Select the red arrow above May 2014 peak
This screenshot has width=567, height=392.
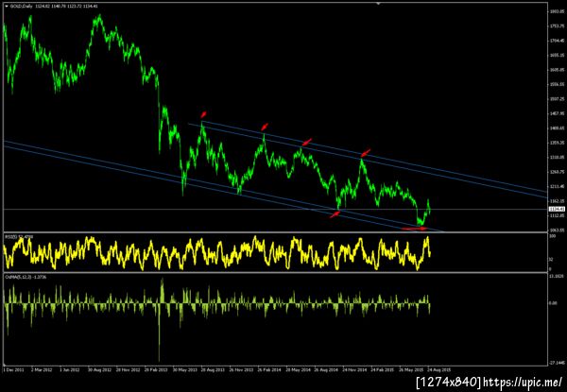pos(307,142)
